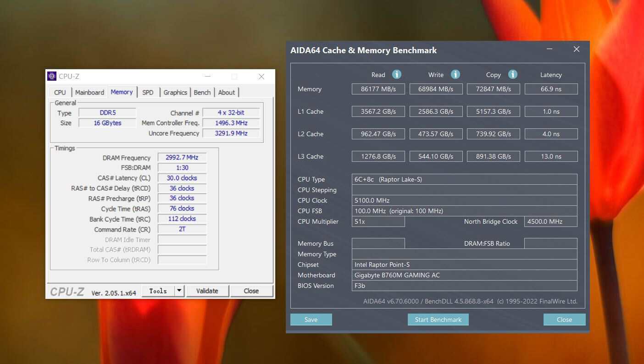Close the AIDA64 window with bottom Close button
Viewport: 644px width, 364px height.
(x=564, y=320)
